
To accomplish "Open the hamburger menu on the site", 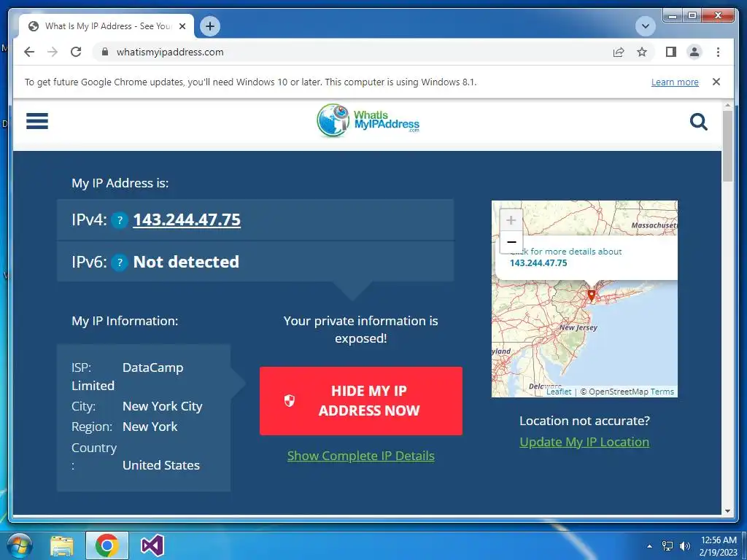I will 37,121.
